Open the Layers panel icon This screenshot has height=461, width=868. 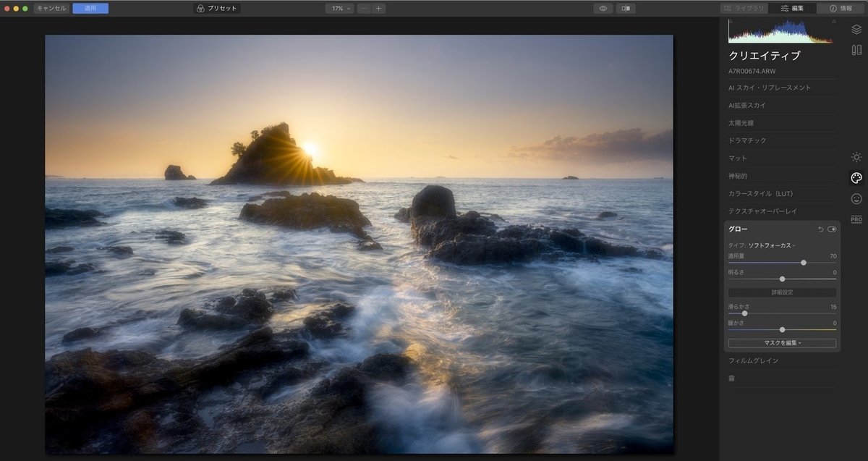856,30
